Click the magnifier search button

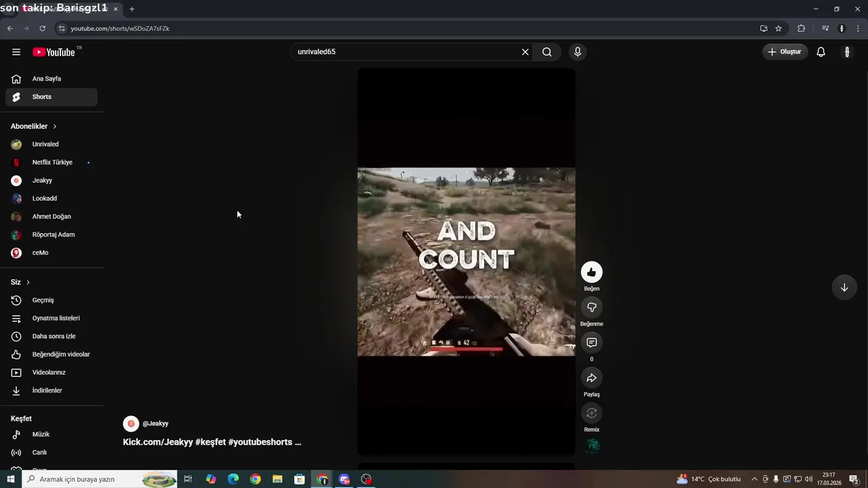[x=547, y=52]
